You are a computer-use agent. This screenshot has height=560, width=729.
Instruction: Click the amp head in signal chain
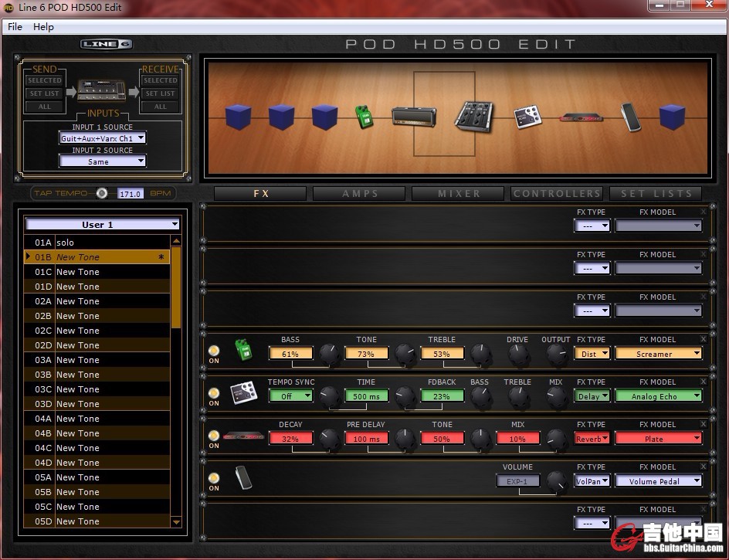pyautogui.click(x=414, y=117)
